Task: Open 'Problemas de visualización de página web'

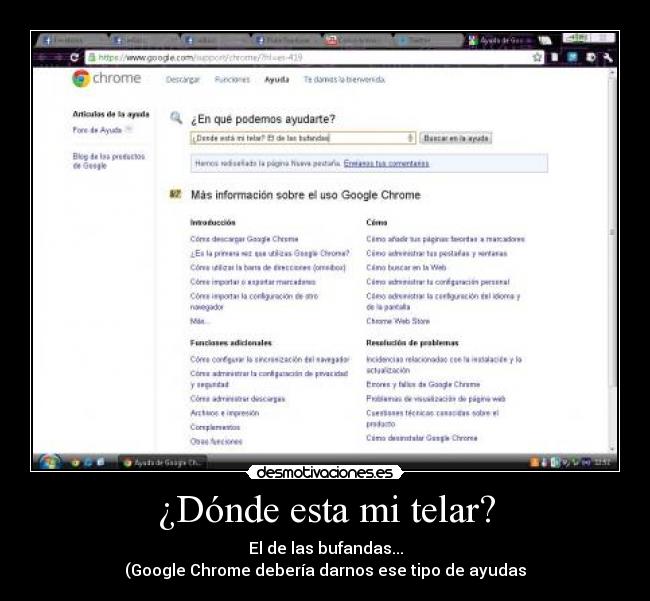Action: click(436, 399)
